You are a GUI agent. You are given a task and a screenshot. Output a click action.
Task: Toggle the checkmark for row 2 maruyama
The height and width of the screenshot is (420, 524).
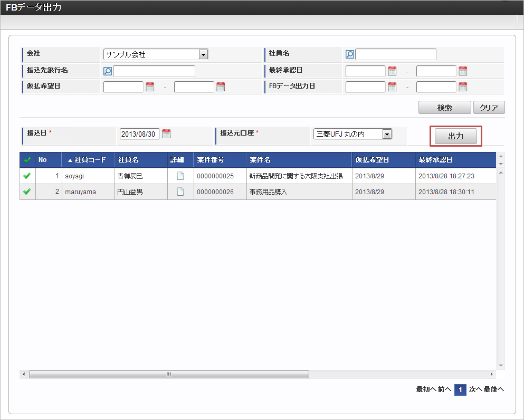tap(27, 192)
